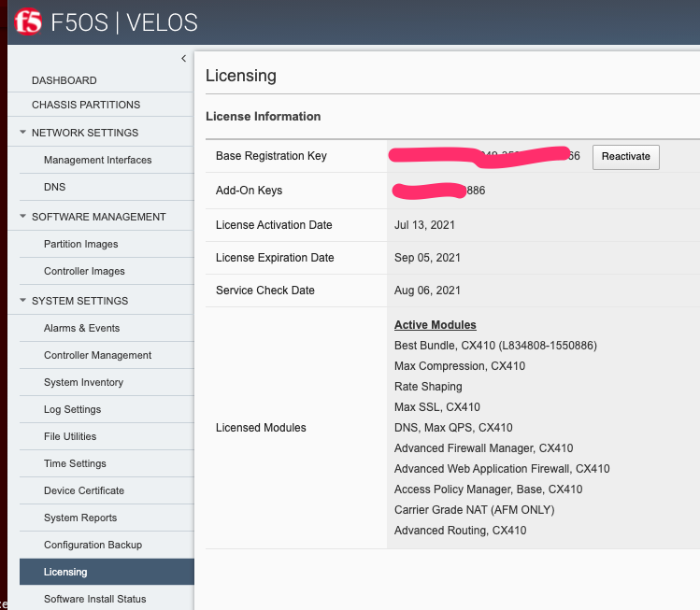Select Best Bundle, CX410 module line

point(495,346)
